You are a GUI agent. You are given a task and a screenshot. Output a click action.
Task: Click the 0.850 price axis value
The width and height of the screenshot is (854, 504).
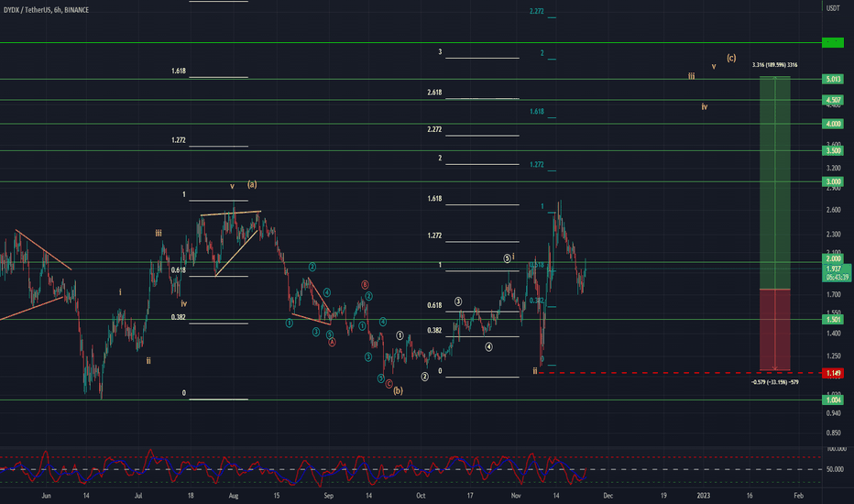pyautogui.click(x=833, y=433)
